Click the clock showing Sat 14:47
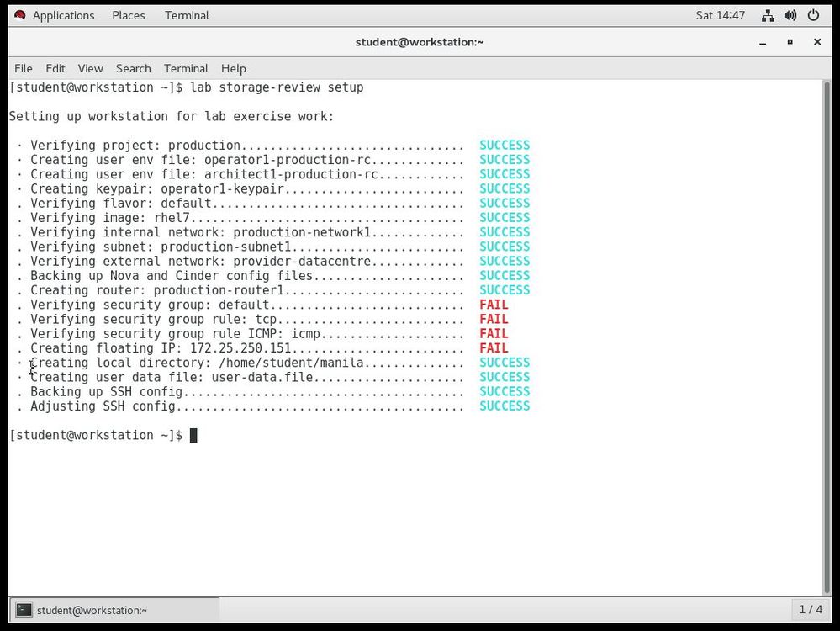 click(x=720, y=15)
